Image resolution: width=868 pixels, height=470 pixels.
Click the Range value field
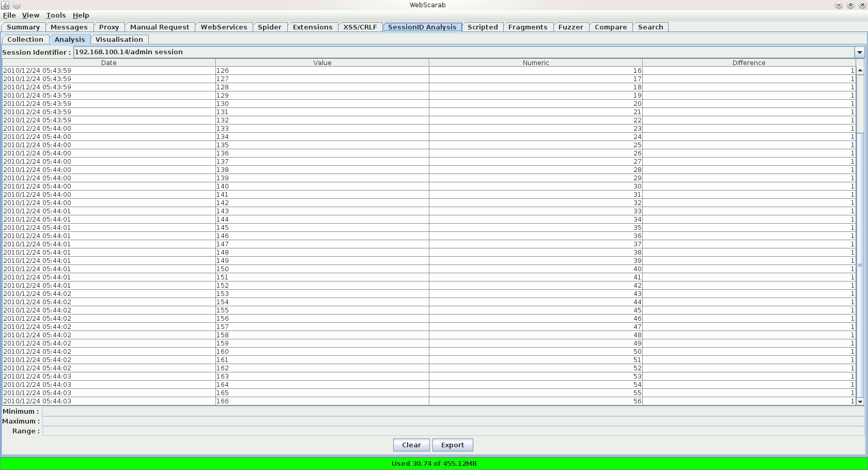click(453, 431)
